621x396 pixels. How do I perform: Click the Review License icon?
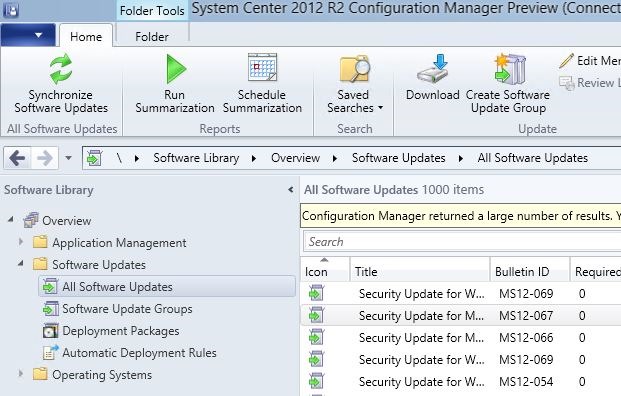click(x=566, y=83)
